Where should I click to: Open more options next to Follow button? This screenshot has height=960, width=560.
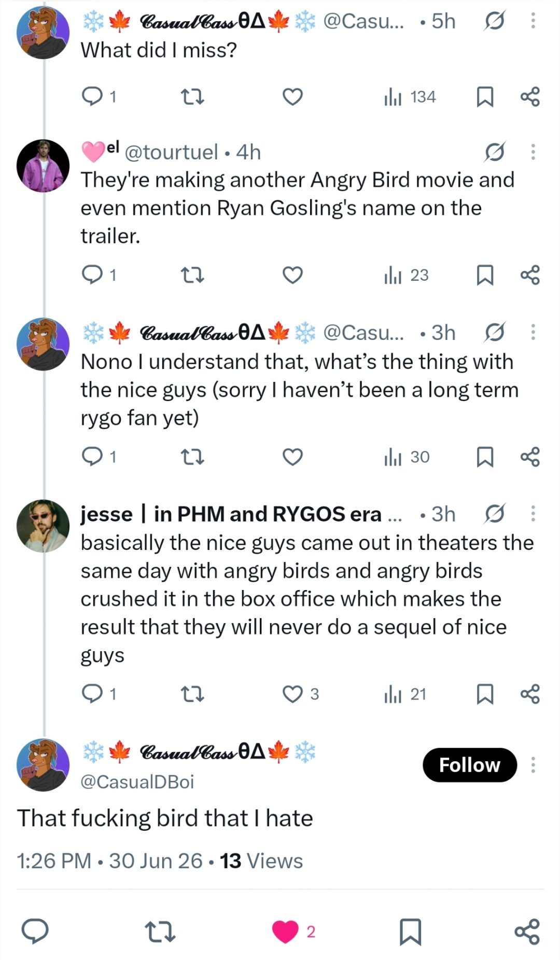click(x=533, y=765)
